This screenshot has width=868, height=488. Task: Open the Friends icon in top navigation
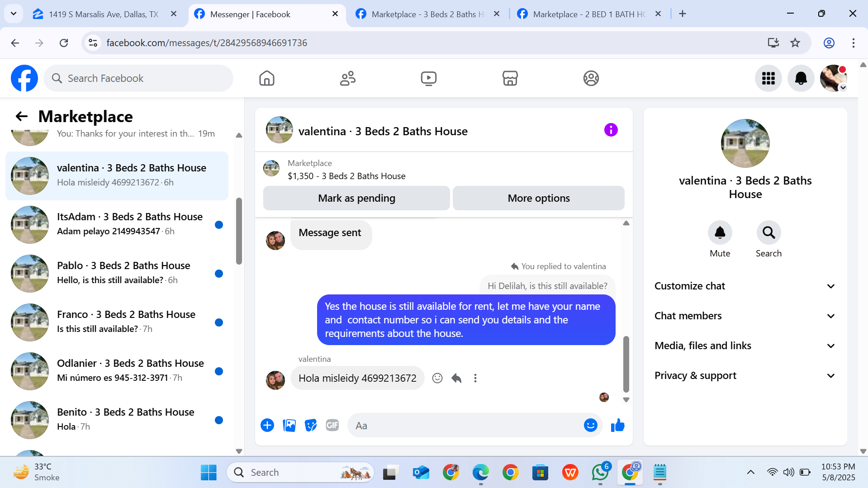coord(348,78)
